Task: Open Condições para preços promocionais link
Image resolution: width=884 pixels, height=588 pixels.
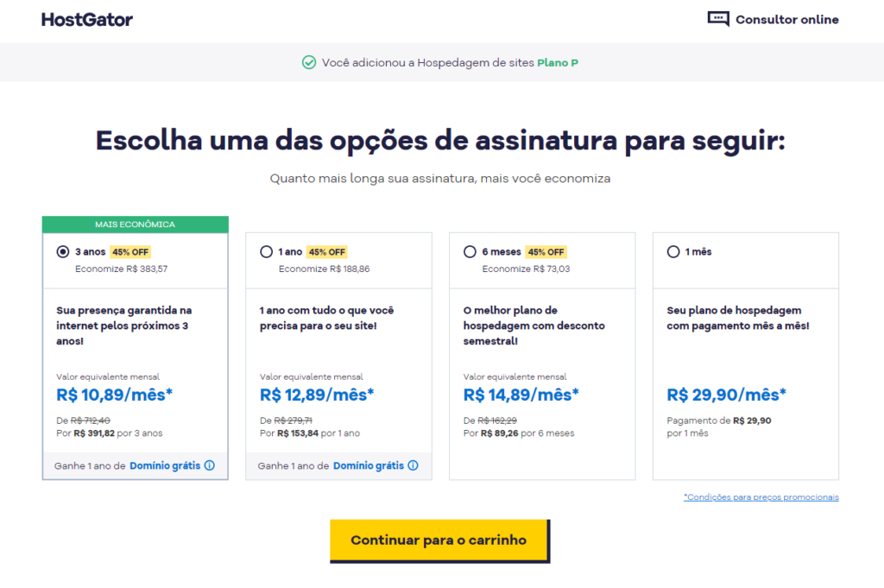Action: (x=761, y=497)
